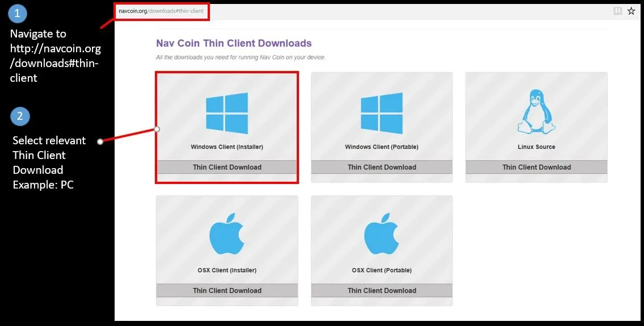Image resolution: width=644 pixels, height=326 pixels.
Task: Click the Windows logo on Windows Client (Portable) card
Action: click(381, 113)
